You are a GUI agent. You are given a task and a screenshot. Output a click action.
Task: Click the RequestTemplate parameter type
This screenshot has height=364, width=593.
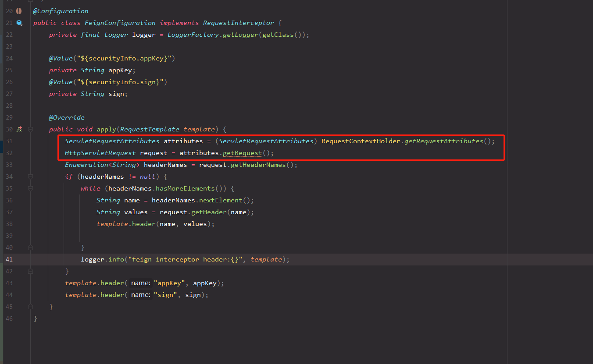click(x=150, y=129)
